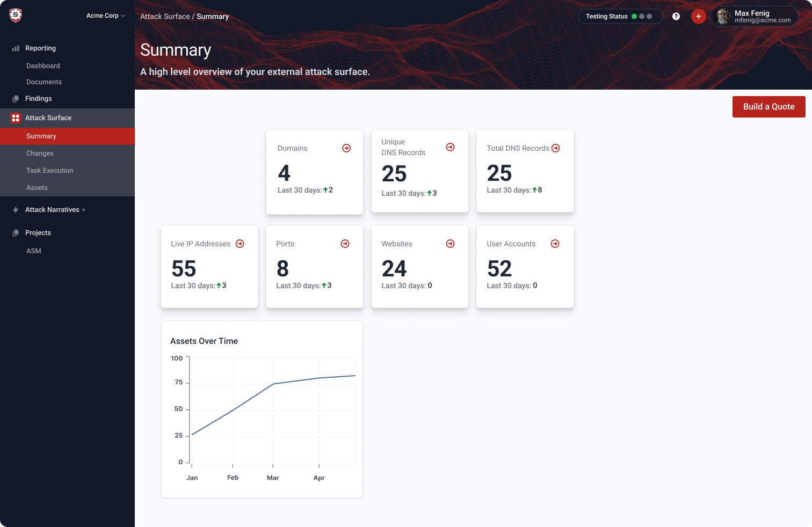Toggle the third Testing Status indicator dot
812x527 pixels.
click(x=649, y=16)
